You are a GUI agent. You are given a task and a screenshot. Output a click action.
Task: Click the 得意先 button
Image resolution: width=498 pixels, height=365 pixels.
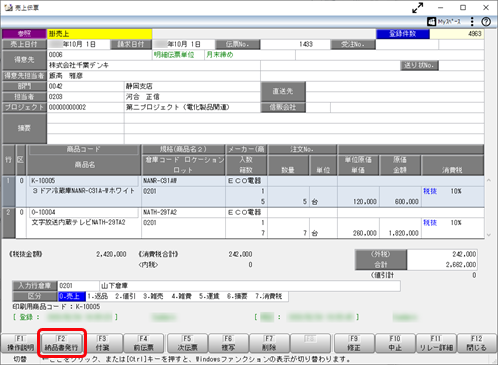(24, 60)
